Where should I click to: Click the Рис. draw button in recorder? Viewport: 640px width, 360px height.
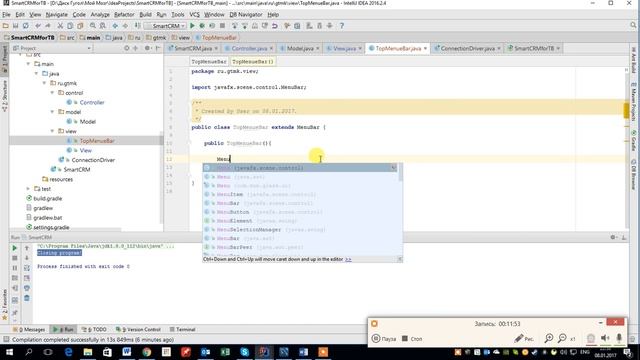[x=524, y=339]
